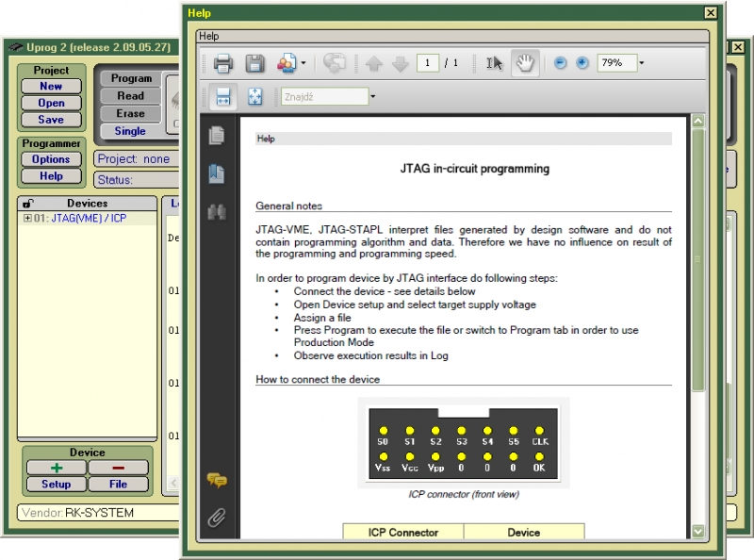754x560 pixels.
Task: Open device Setup in Uprog
Action: [57, 484]
